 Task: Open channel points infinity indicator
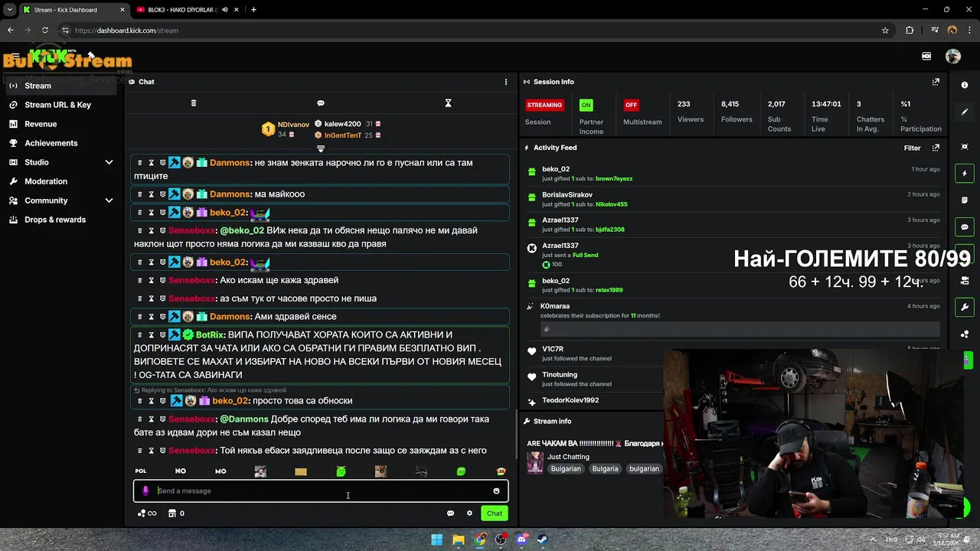[x=147, y=514]
